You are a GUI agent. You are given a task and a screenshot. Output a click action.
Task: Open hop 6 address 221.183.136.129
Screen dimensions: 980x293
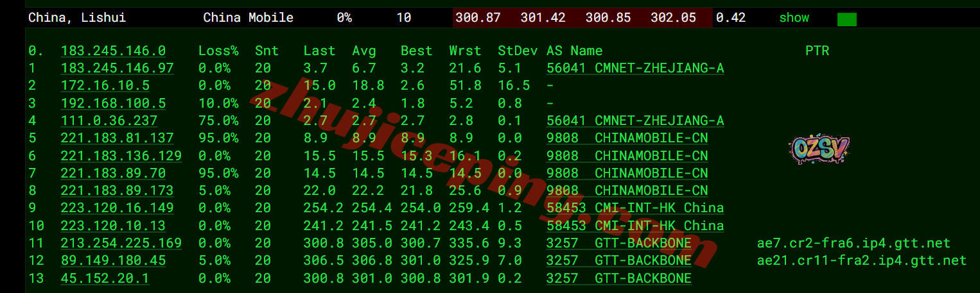tap(121, 156)
